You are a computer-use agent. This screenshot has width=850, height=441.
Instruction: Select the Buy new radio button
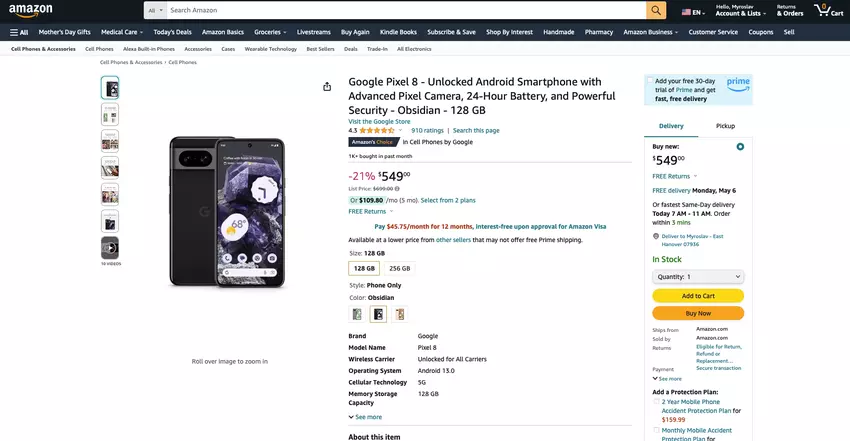tap(740, 146)
